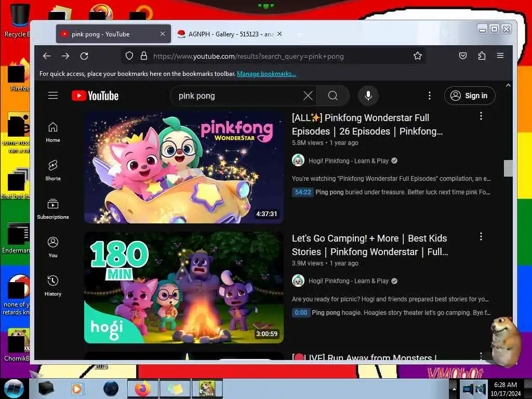Open the Home section in the sidebar
The width and height of the screenshot is (532, 399).
(53, 132)
